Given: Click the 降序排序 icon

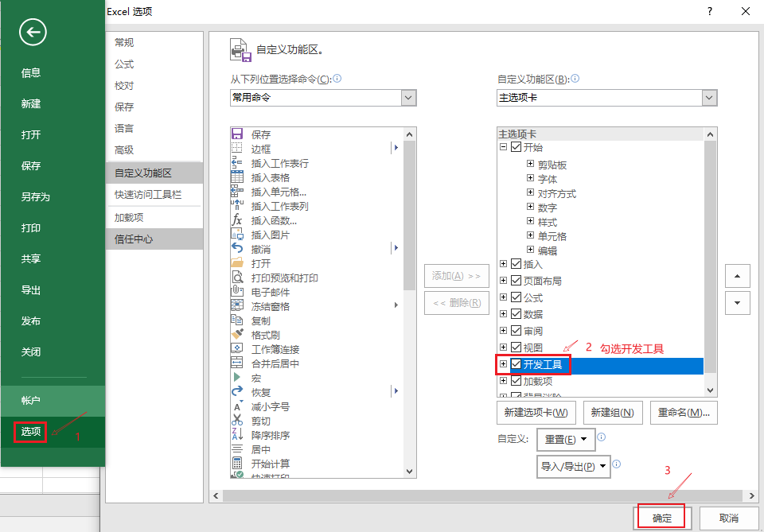Looking at the screenshot, I should 237,434.
